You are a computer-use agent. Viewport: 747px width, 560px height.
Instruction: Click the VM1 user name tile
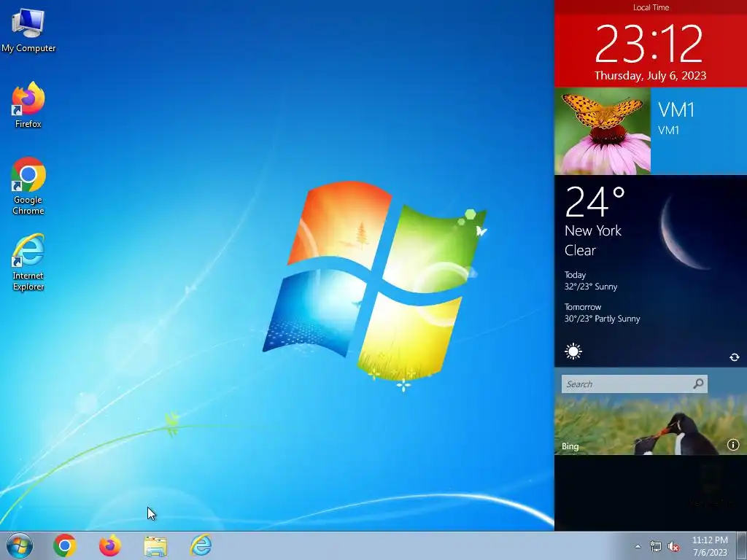pos(698,131)
